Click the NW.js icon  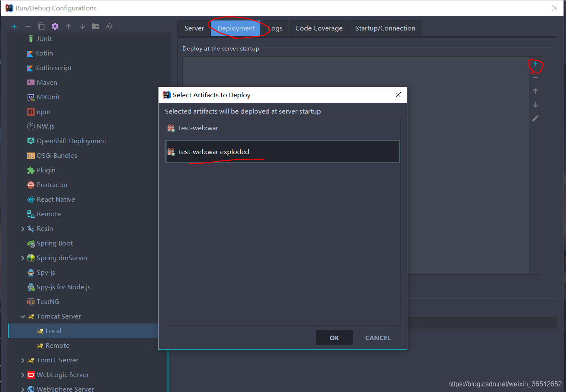point(31,126)
